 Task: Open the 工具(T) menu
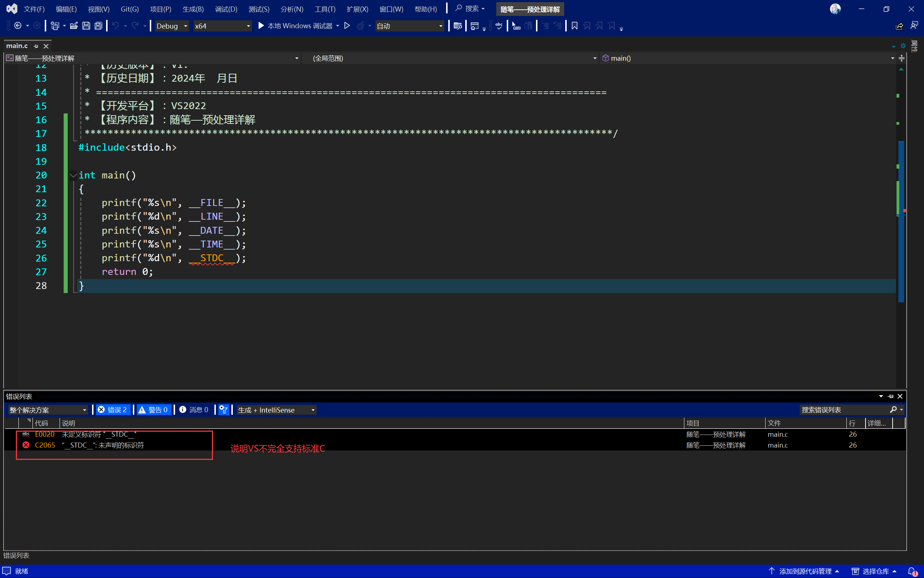[x=325, y=9]
